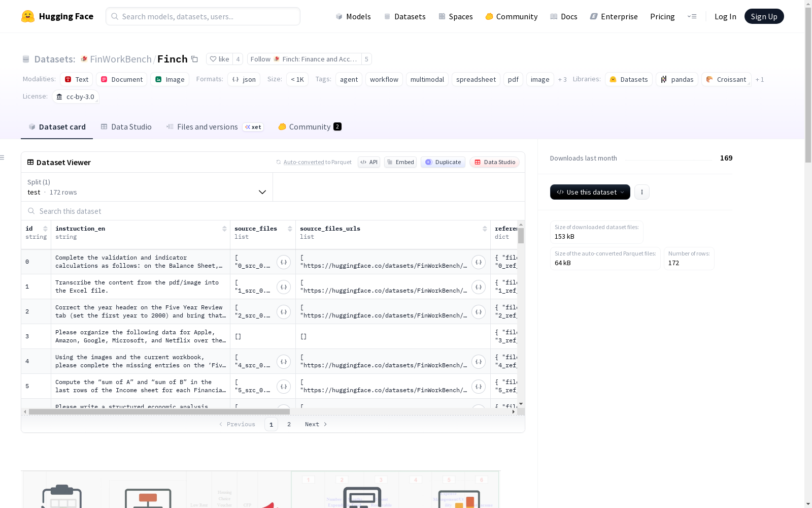Sort by the instruction_en column

224,229
